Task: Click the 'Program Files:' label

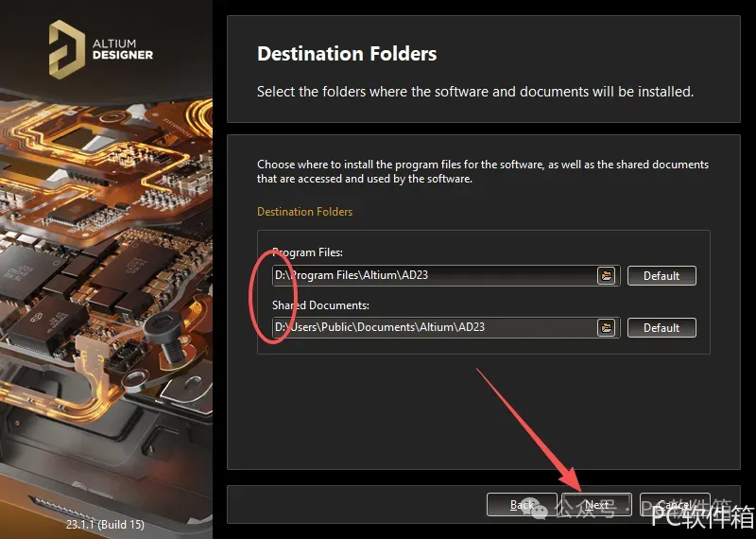Action: pos(308,252)
